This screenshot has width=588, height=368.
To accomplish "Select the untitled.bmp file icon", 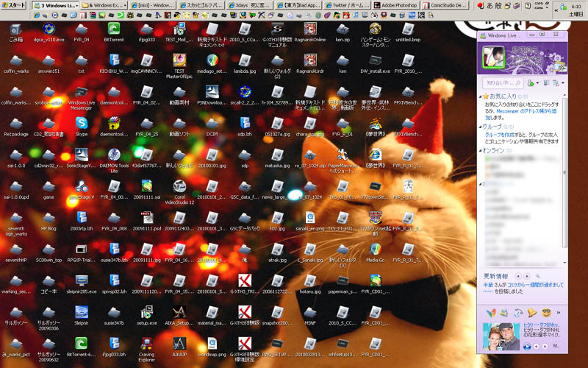I will [408, 32].
